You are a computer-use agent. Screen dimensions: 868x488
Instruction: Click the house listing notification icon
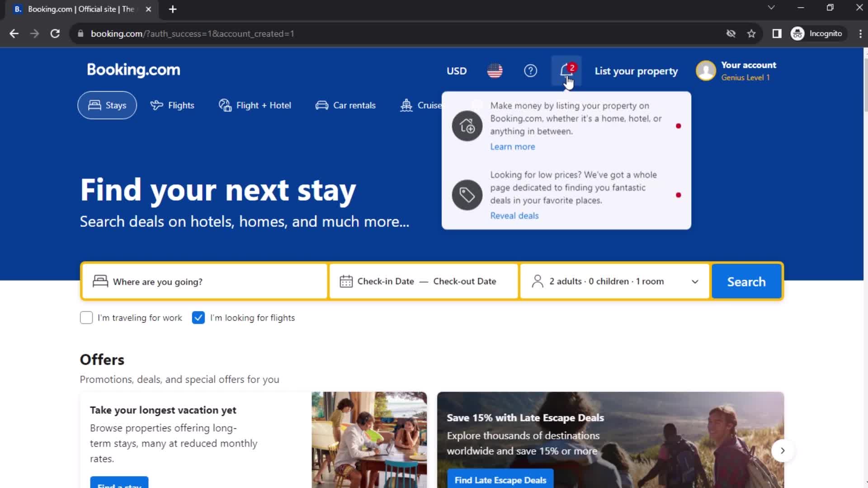467,126
